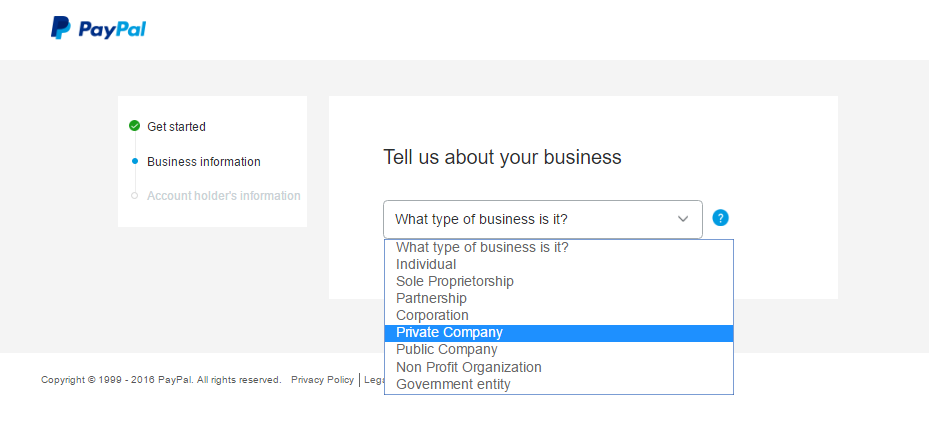Go to the Get started step
The image size is (929, 428).
pos(176,126)
